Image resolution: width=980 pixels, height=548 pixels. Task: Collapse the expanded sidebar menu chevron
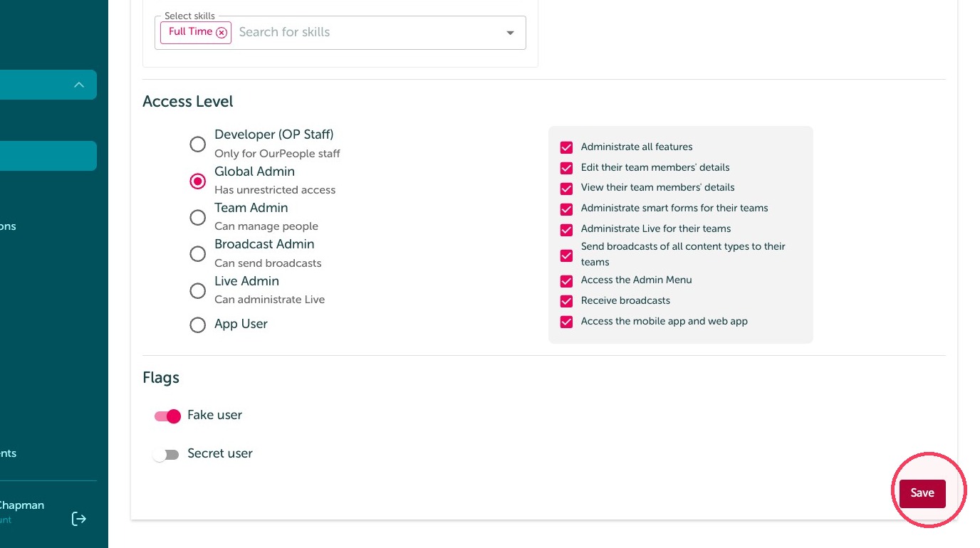[79, 85]
